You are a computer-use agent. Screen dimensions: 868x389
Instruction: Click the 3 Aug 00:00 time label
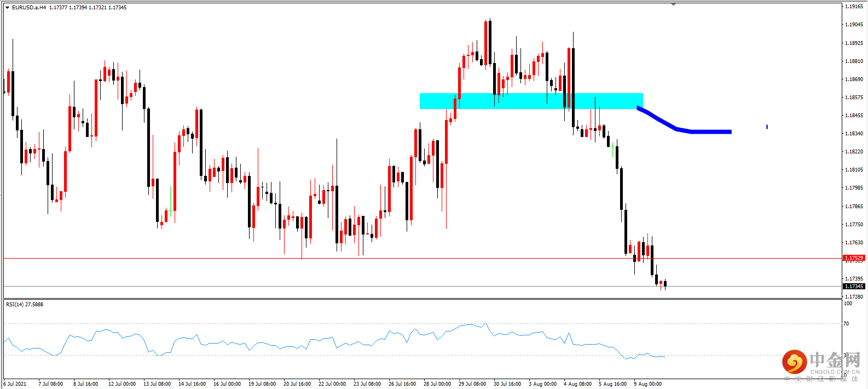(542, 384)
